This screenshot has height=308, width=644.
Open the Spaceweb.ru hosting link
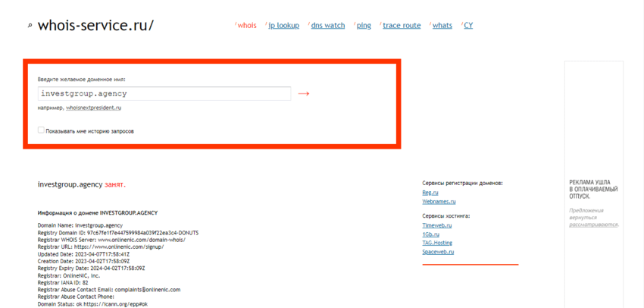[x=437, y=252]
